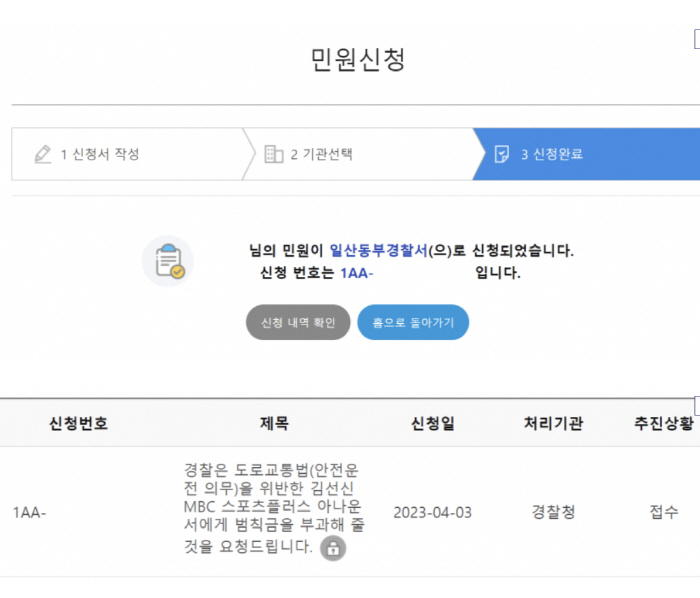The image size is (700, 598).
Task: Click the clipboard confirmation icon
Action: click(168, 261)
